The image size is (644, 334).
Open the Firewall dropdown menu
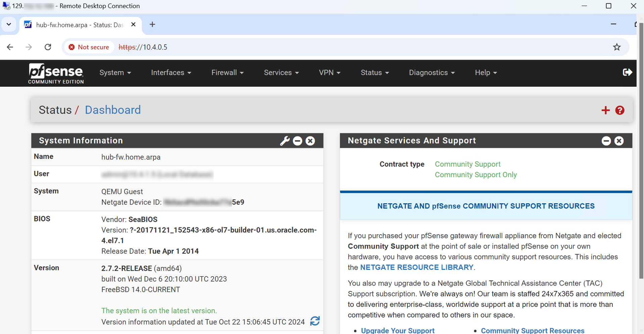[x=228, y=73]
